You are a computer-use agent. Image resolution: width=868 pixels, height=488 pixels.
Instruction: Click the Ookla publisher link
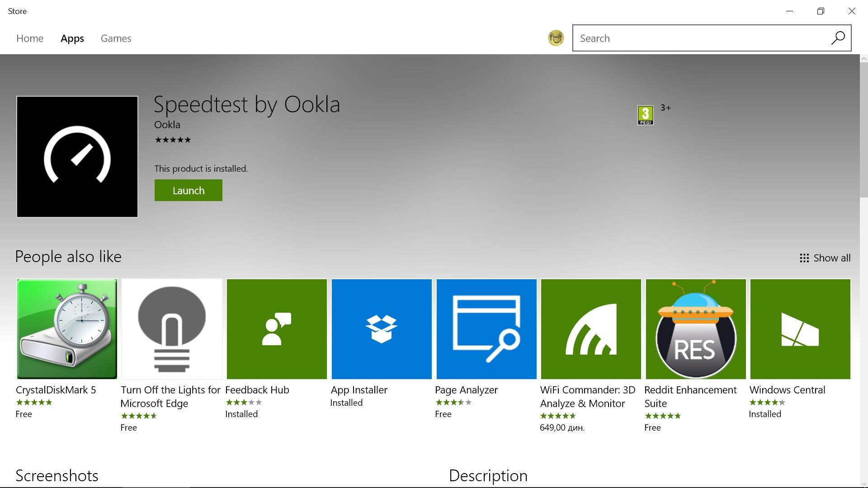tap(167, 125)
